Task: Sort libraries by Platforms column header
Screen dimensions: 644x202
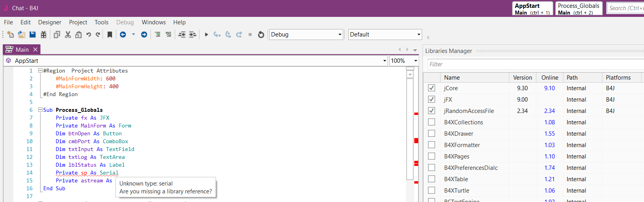Action: [x=622, y=78]
